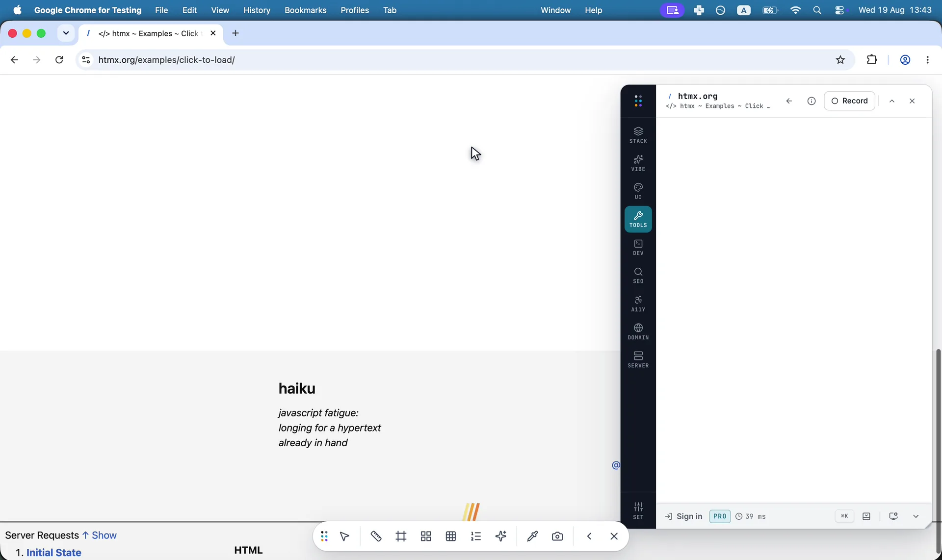Open the History menu
Image resolution: width=942 pixels, height=560 pixels.
coord(257,10)
